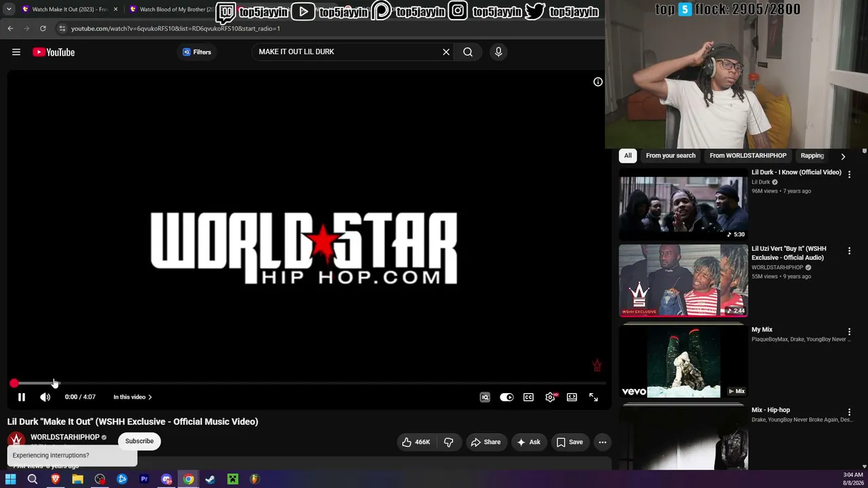Select the Rapping chip
The height and width of the screenshot is (488, 868).
click(x=812, y=156)
